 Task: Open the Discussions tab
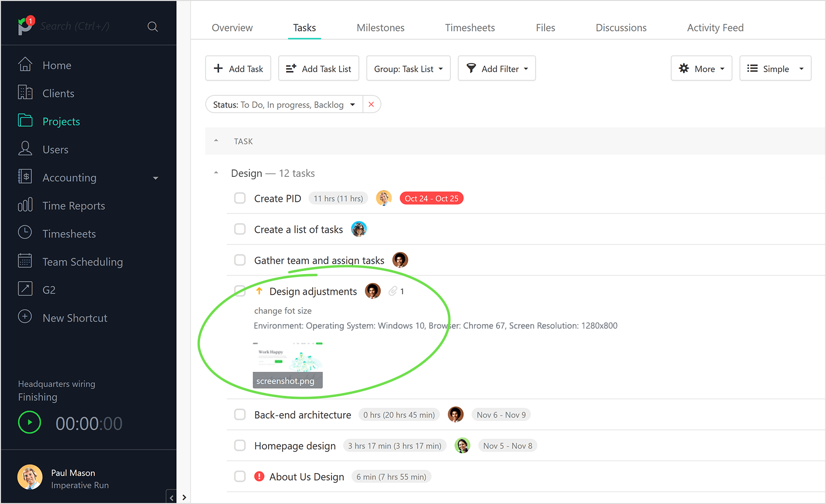pyautogui.click(x=620, y=28)
